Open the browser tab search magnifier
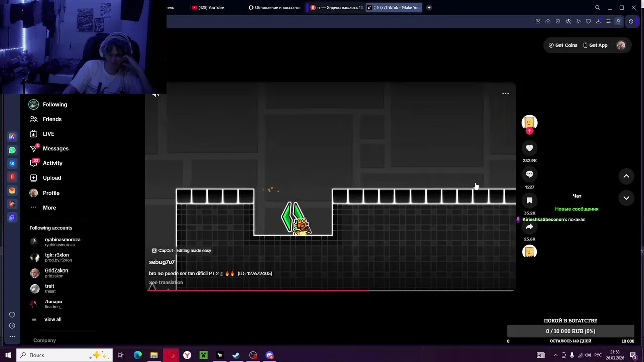Viewport: 644px width, 362px height. [x=597, y=7]
